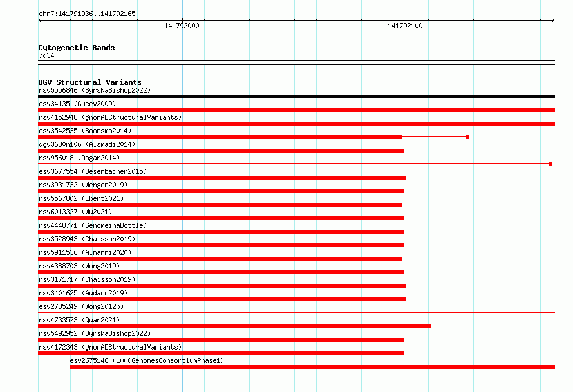The height and width of the screenshot is (392, 573).
Task: Click esv2675148 (1000GenomesConsortiumPhase1) label
Action: pos(147,360)
